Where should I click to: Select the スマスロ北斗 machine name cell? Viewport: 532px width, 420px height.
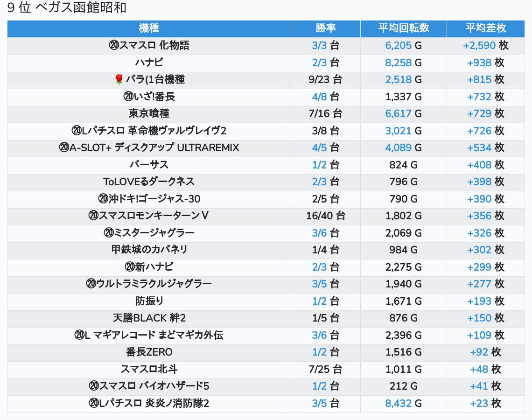(149, 369)
